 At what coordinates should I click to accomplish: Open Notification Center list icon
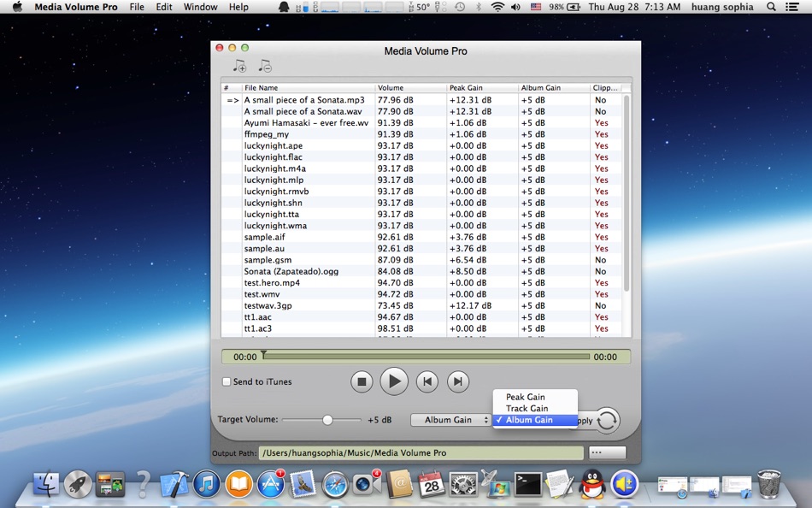pos(791,7)
